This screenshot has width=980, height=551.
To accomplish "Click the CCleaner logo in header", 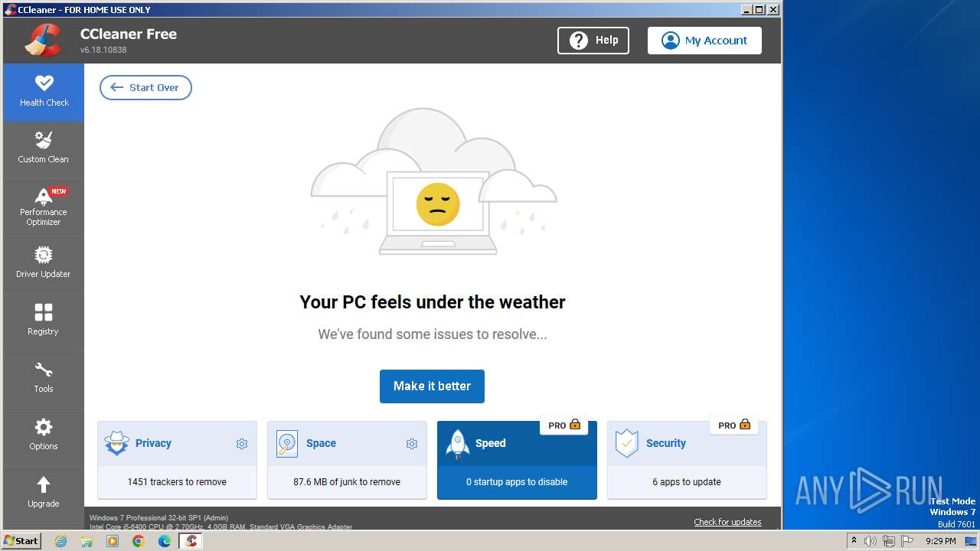I will point(43,41).
